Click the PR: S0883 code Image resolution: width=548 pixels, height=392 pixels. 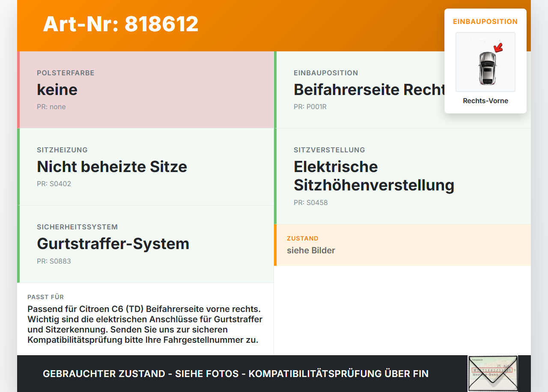click(54, 261)
